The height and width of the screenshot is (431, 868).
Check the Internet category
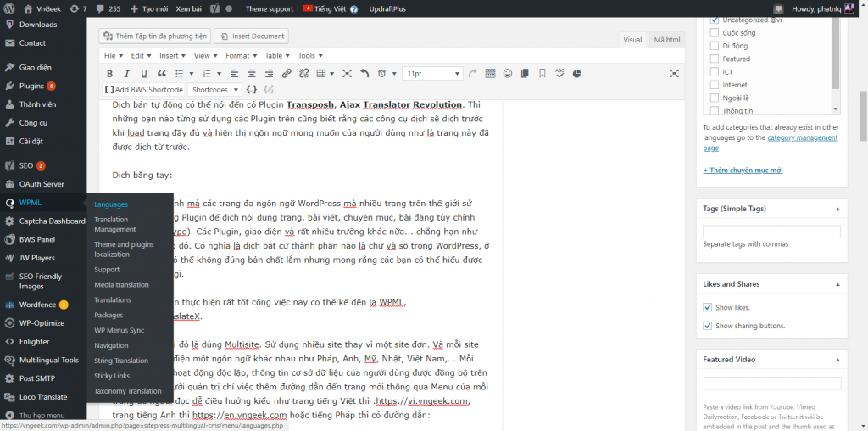click(714, 85)
